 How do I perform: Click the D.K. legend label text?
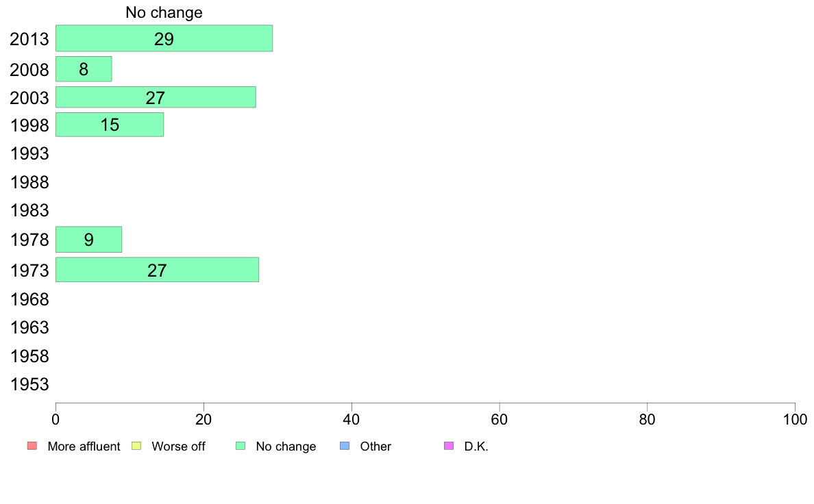[476, 446]
